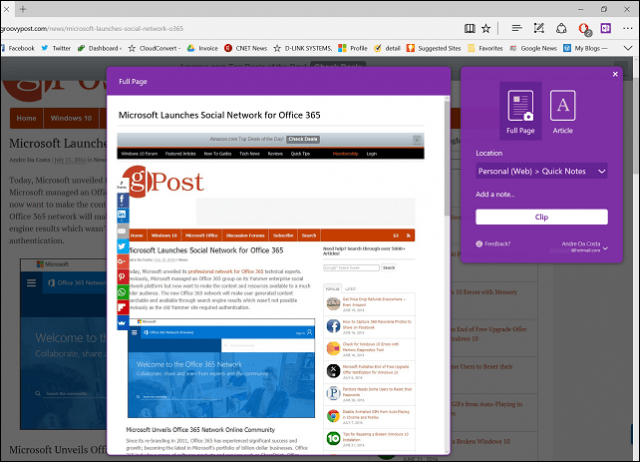
Task: Click WhatsApp share icon in preview
Action: tap(122, 292)
